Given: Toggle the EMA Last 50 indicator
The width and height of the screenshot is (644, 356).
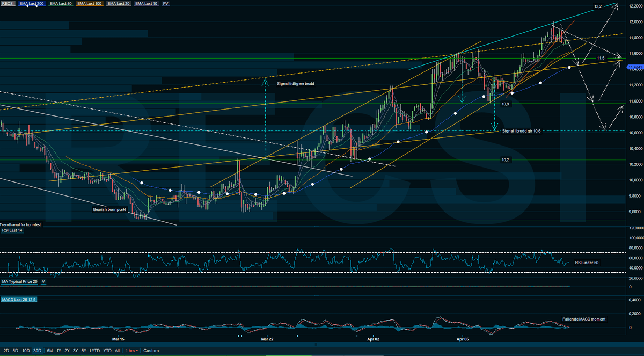Looking at the screenshot, I should coord(61,4).
